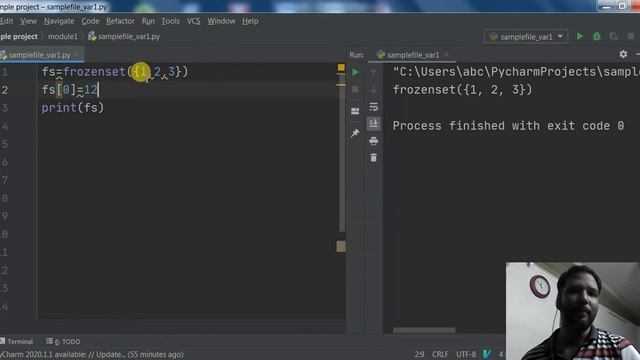Open the Help menu
The width and height of the screenshot is (640, 360).
pyautogui.click(x=250, y=21)
